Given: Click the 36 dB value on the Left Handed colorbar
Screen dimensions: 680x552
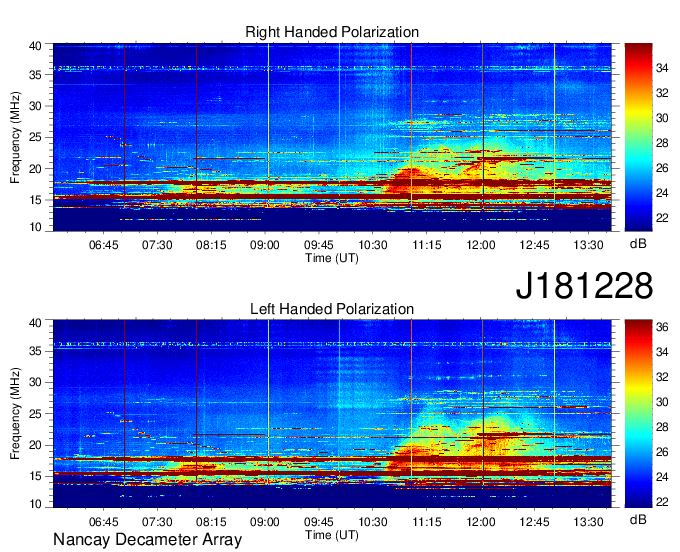Looking at the screenshot, I should (662, 327).
